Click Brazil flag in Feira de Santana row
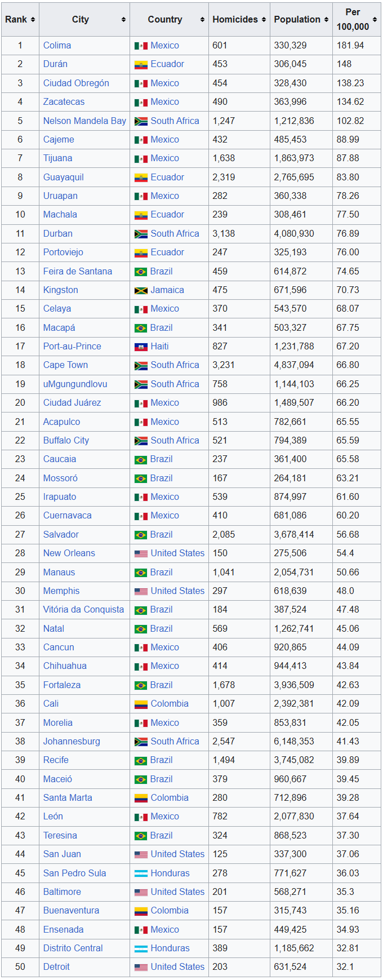Image resolution: width=383 pixels, height=980 pixels. [141, 272]
